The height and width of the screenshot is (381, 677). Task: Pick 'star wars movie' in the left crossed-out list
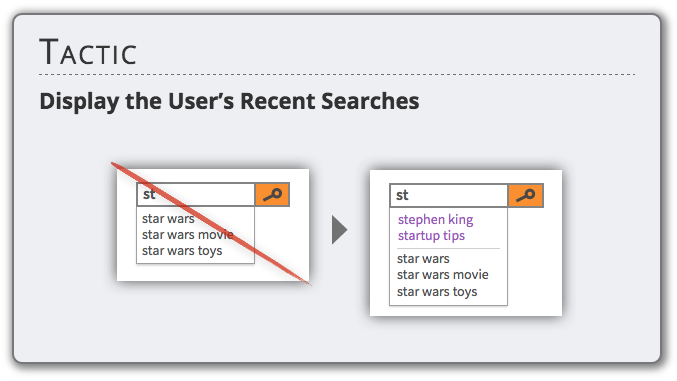coord(187,235)
